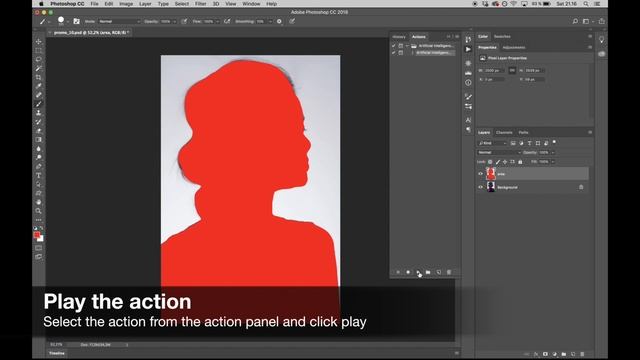Screen dimensions: 640x360
Task: Switch to the Adjustments tab
Action: [514, 48]
